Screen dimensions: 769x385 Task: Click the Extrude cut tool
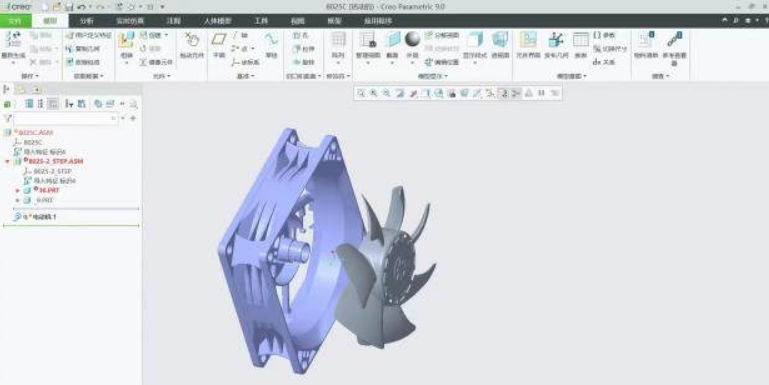tap(304, 49)
